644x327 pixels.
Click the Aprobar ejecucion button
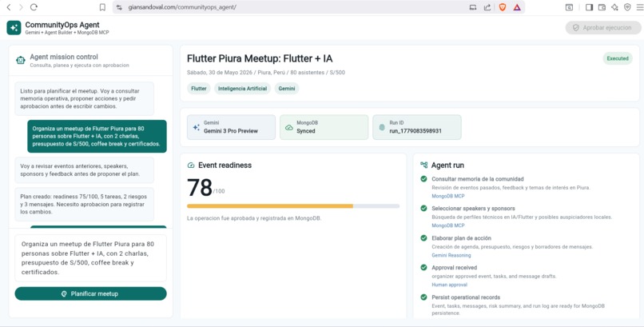(x=603, y=27)
